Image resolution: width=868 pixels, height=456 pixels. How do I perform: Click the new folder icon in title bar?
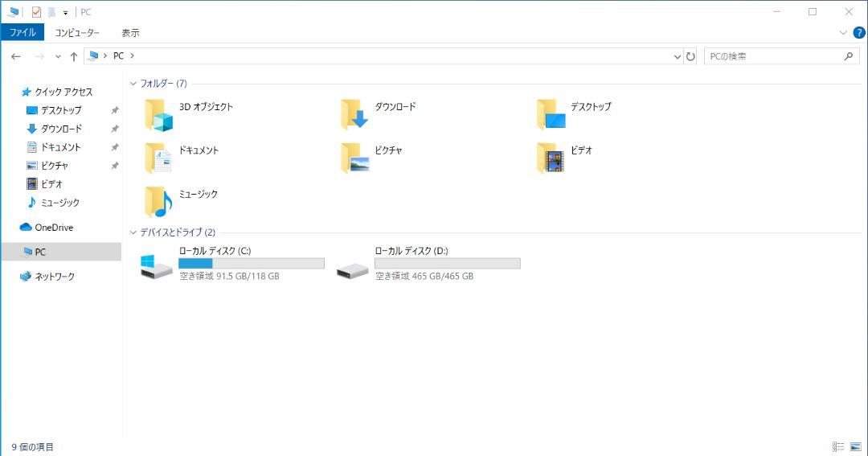pyautogui.click(x=51, y=11)
